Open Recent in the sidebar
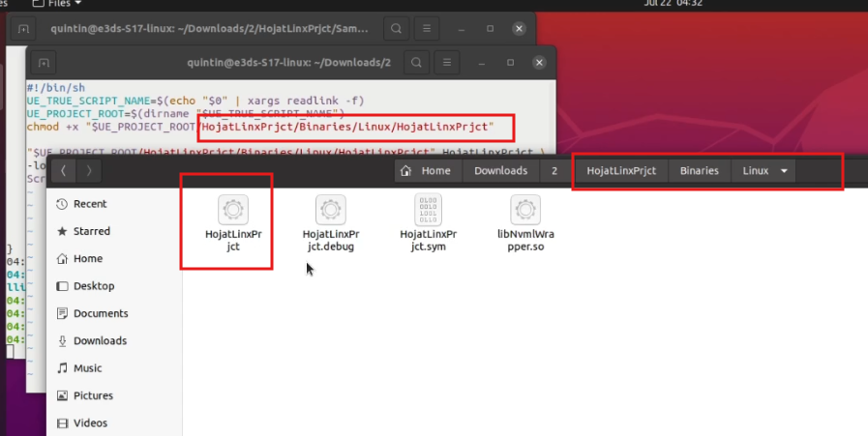 pyautogui.click(x=89, y=204)
